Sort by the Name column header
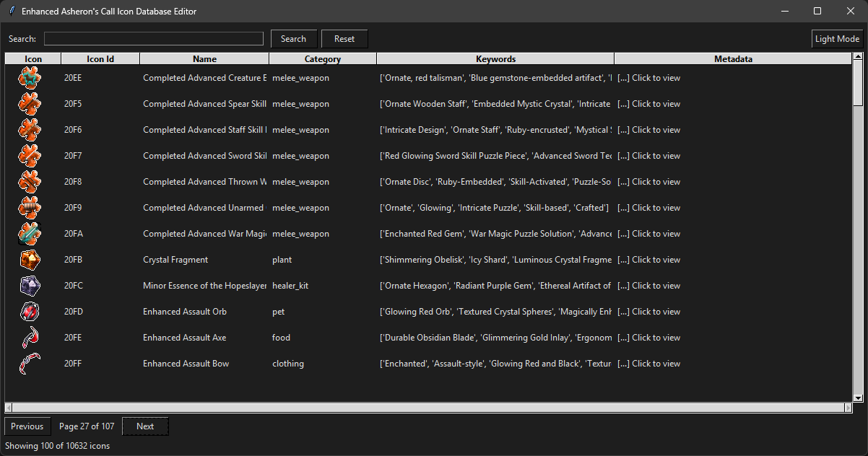The width and height of the screenshot is (868, 456). pos(204,59)
